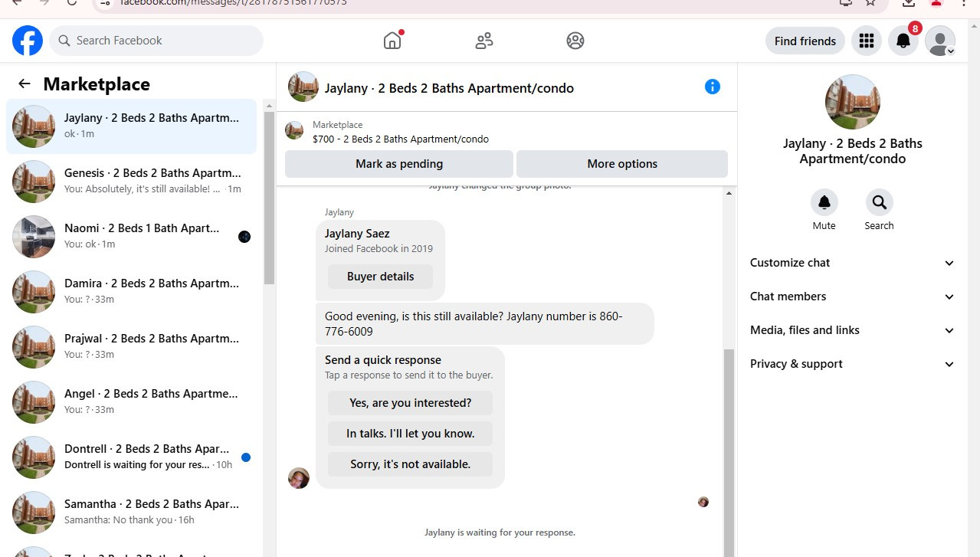Open the Facebook logo home link
This screenshot has height=557, width=980.
point(28,41)
